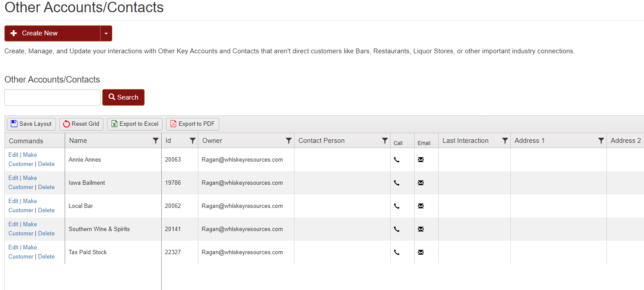Viewport: 644px width, 290px height.
Task: Sort by the Id column header
Action: click(x=168, y=141)
